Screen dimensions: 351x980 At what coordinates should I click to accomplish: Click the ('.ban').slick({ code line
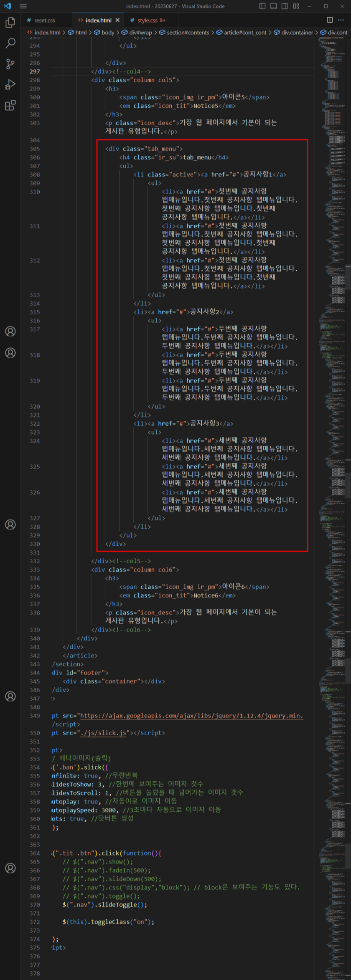pyautogui.click(x=80, y=767)
